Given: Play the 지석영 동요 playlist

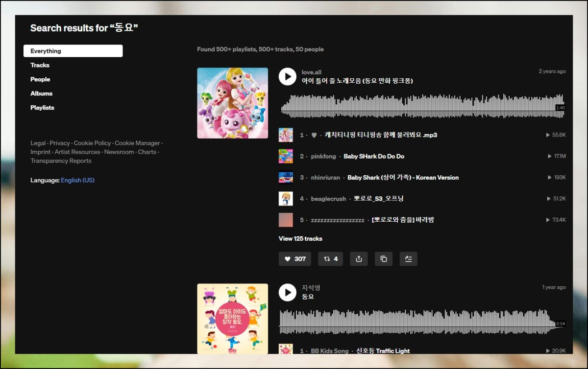Looking at the screenshot, I should point(288,292).
